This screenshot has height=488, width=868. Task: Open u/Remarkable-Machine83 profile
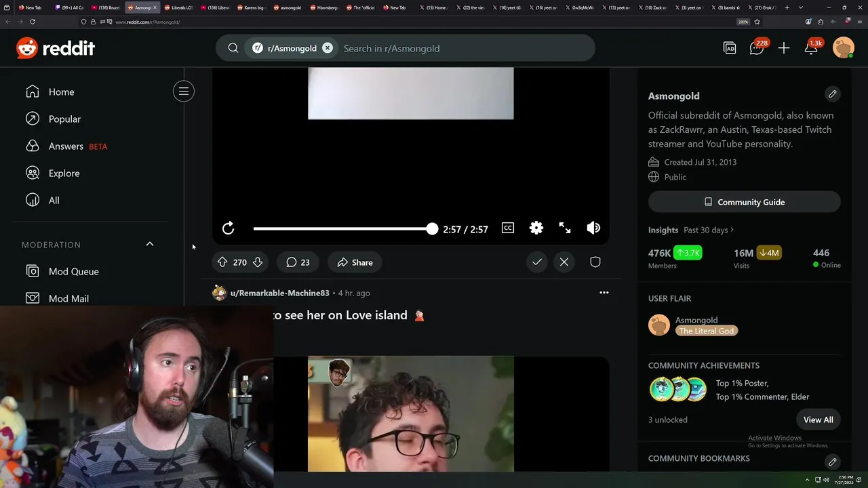[x=279, y=293]
